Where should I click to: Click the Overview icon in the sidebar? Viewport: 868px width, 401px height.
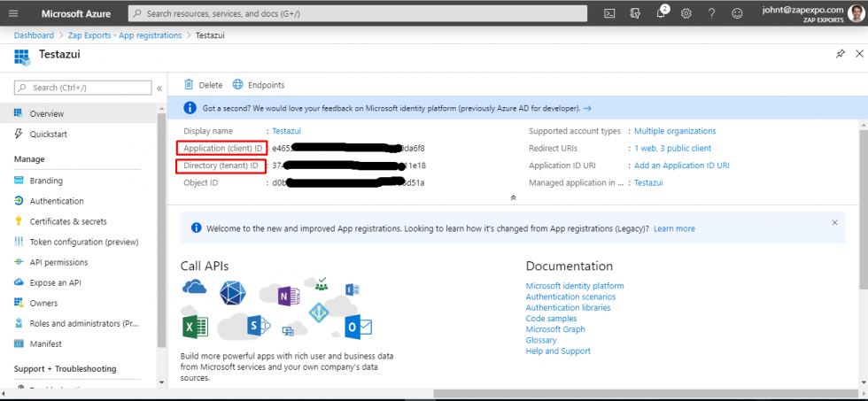(19, 113)
